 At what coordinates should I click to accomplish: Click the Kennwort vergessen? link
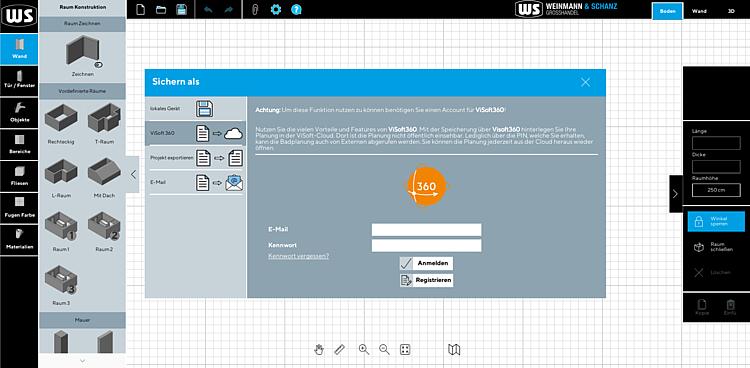[298, 256]
